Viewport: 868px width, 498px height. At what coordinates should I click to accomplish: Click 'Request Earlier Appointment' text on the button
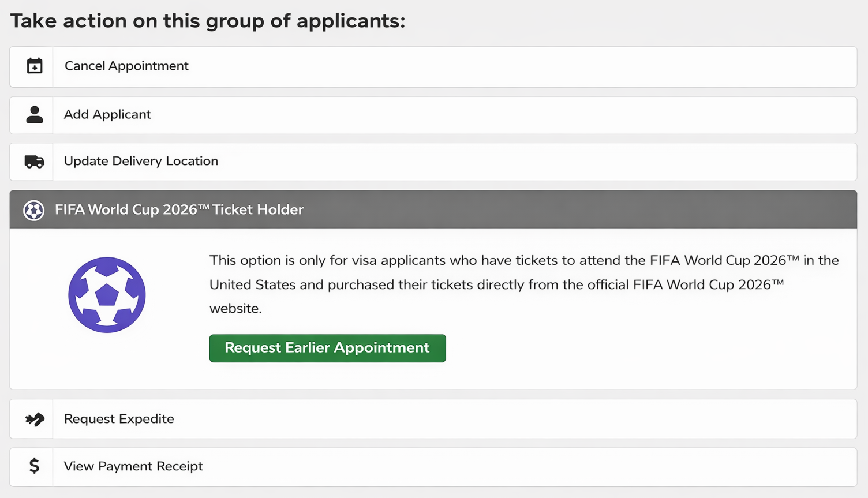(327, 348)
